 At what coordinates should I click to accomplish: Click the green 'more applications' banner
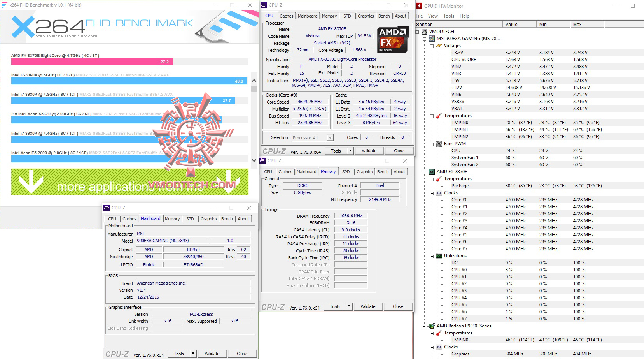click(x=130, y=181)
